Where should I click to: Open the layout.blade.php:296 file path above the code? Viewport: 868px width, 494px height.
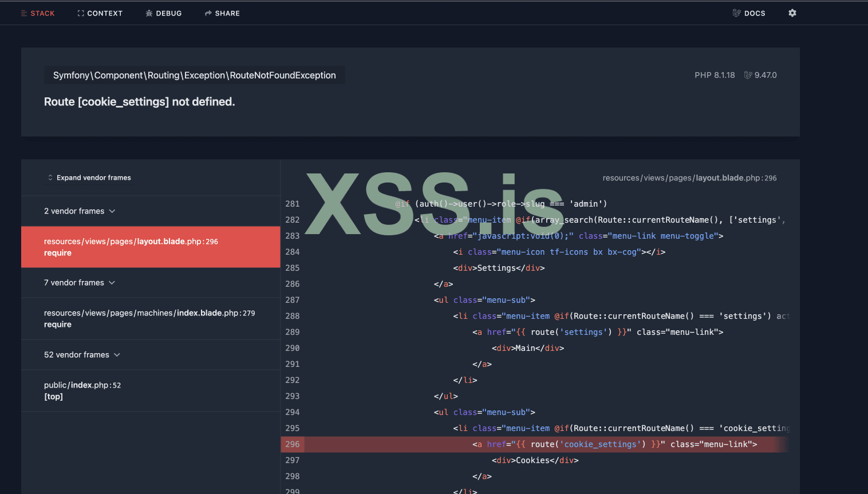click(689, 178)
